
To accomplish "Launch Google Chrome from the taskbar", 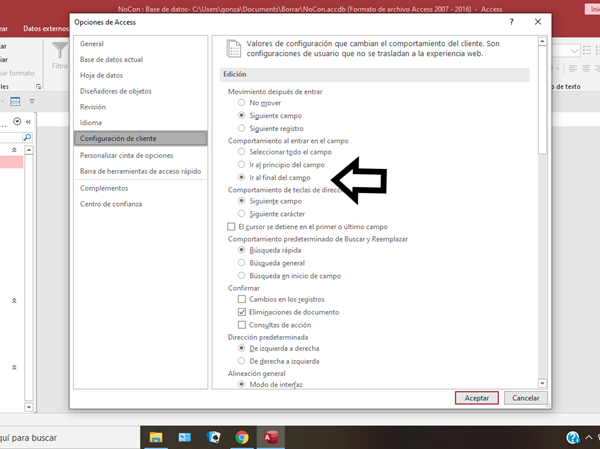I will (242, 437).
